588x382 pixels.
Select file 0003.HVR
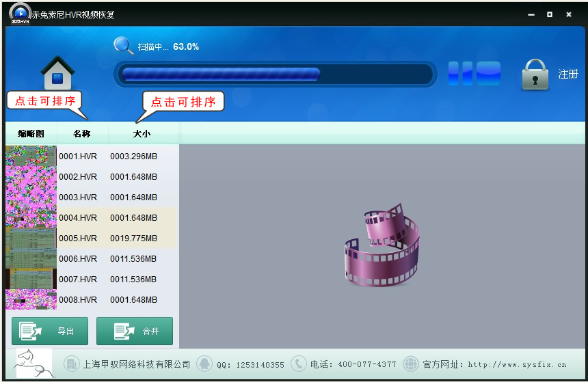pos(78,197)
